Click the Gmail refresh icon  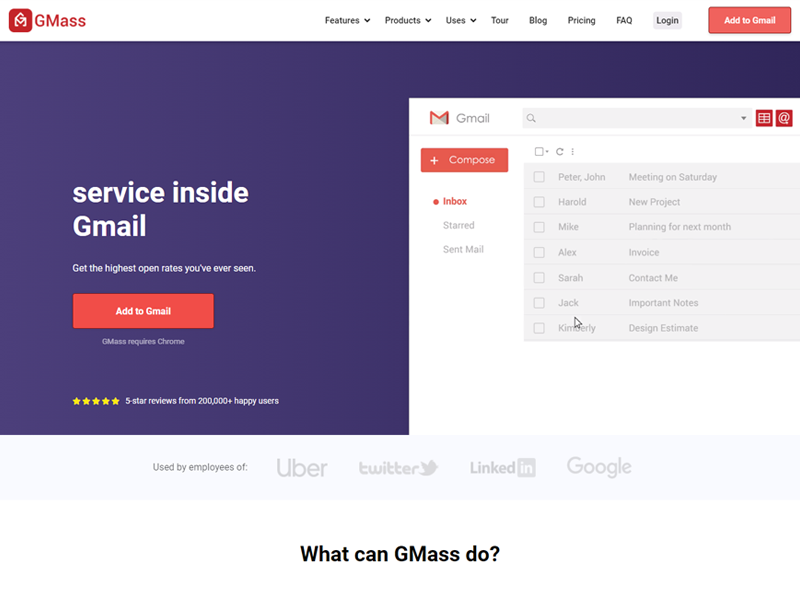(x=560, y=152)
